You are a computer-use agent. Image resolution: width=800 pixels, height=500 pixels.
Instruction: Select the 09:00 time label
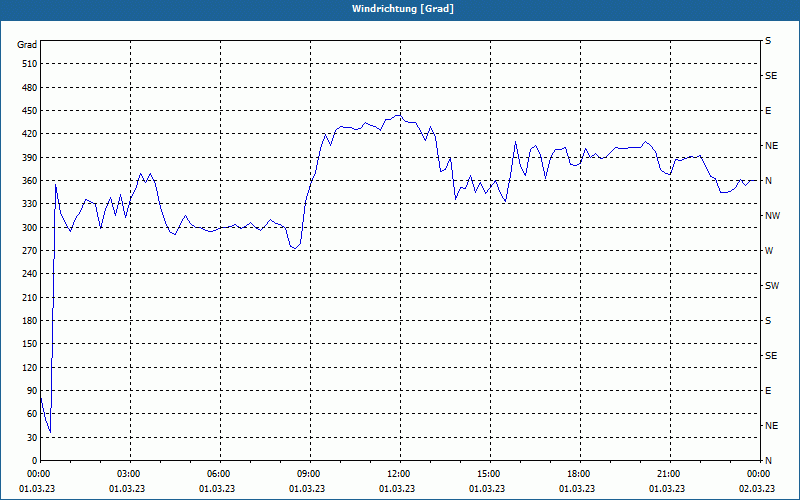click(x=310, y=473)
